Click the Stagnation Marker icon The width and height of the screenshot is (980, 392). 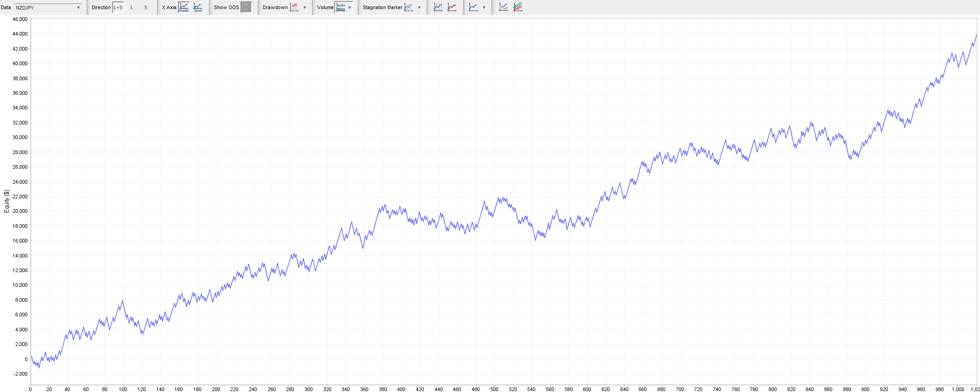(409, 7)
